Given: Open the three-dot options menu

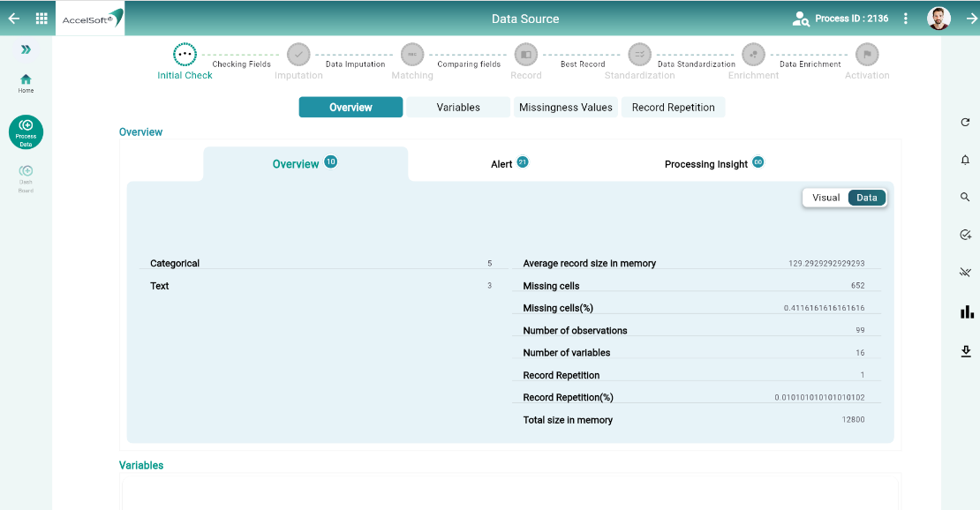Looking at the screenshot, I should pos(906,19).
